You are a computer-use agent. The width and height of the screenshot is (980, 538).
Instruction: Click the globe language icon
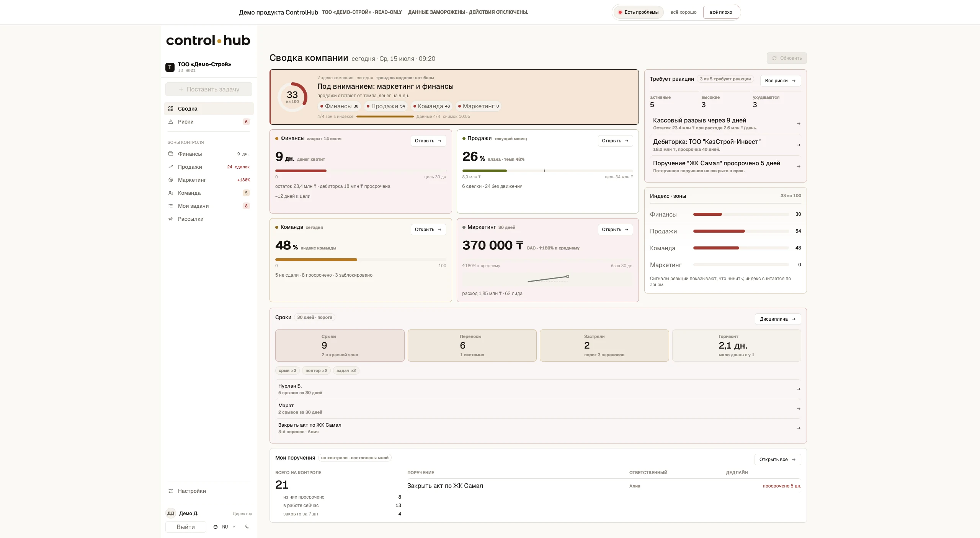click(x=216, y=527)
